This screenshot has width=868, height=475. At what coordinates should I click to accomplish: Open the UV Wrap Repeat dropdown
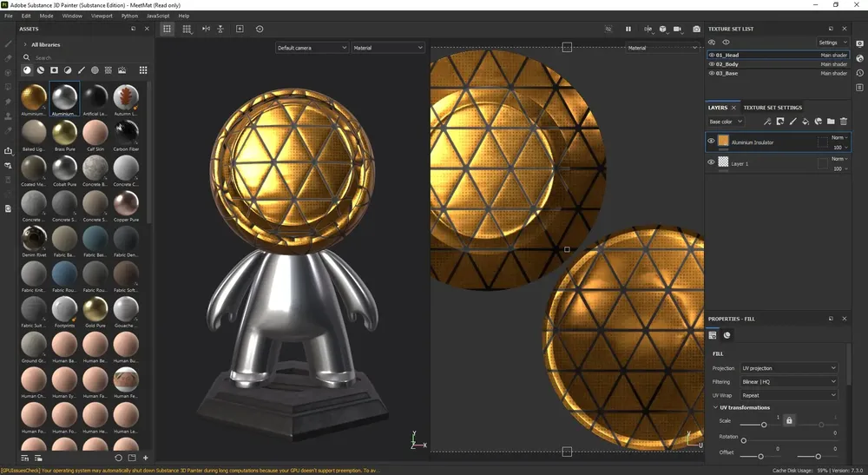coord(789,395)
